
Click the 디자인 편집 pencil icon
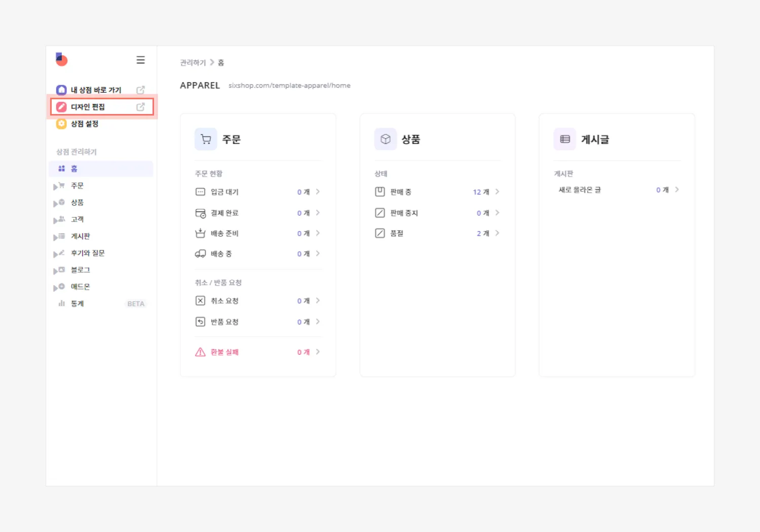click(x=61, y=107)
